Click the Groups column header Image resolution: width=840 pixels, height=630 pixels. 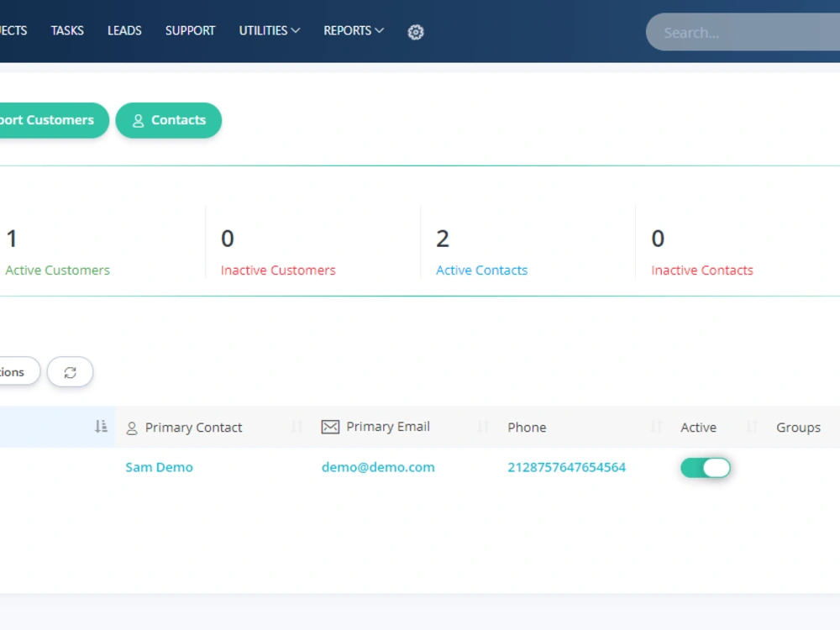(798, 427)
